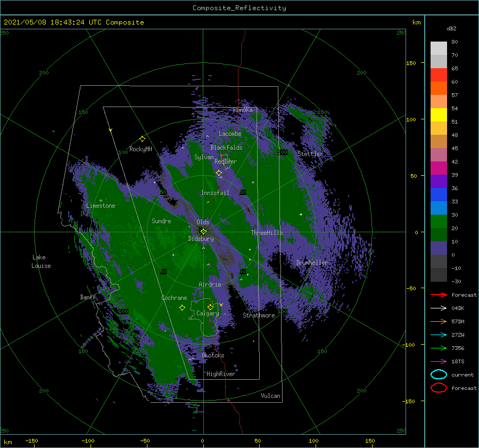This screenshot has width=479, height=448.
Task: Click the Strathmore label
Action: (259, 315)
